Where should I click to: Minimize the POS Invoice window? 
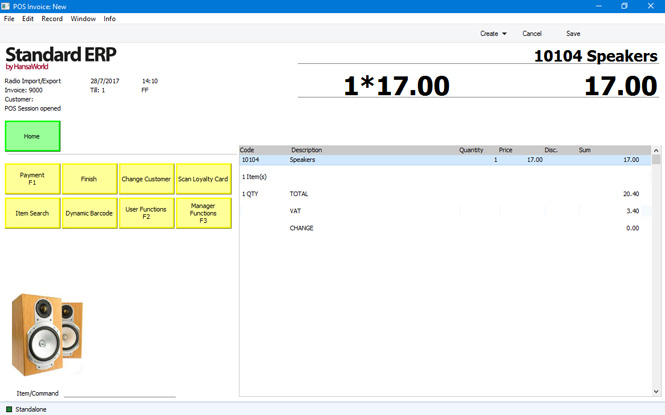598,6
